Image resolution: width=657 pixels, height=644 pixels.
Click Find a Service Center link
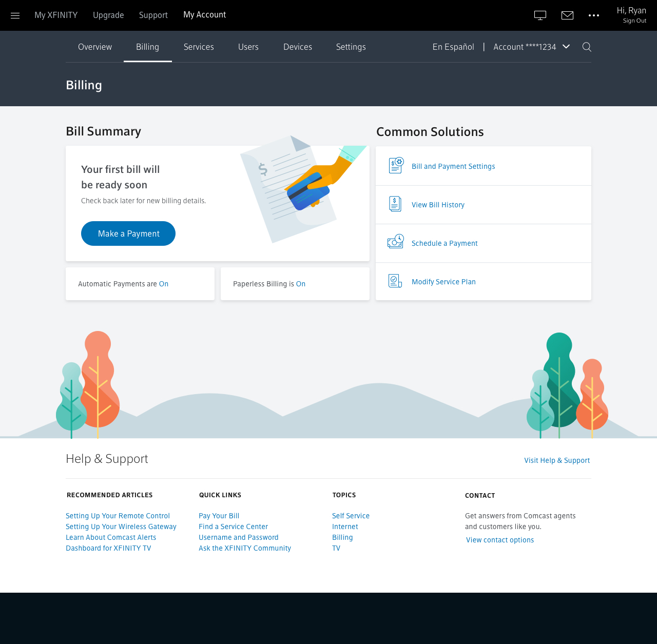(x=233, y=526)
